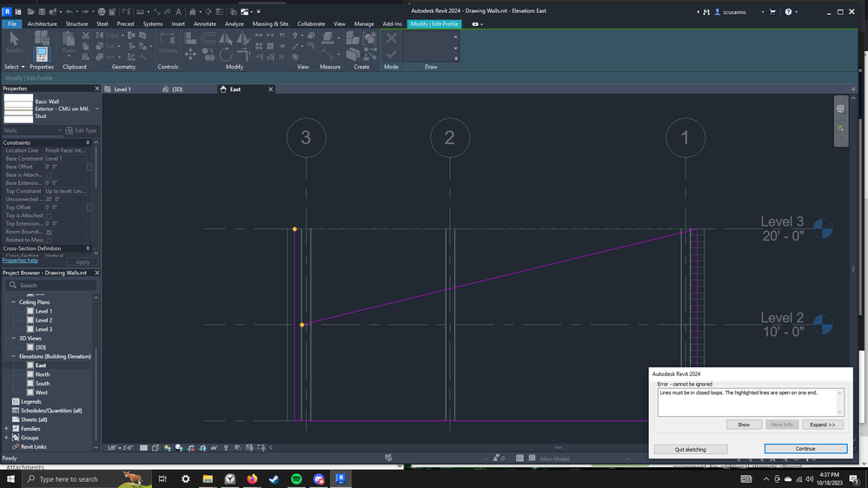The image size is (868, 488).
Task: Collapse the Constraints section
Action: [88, 142]
